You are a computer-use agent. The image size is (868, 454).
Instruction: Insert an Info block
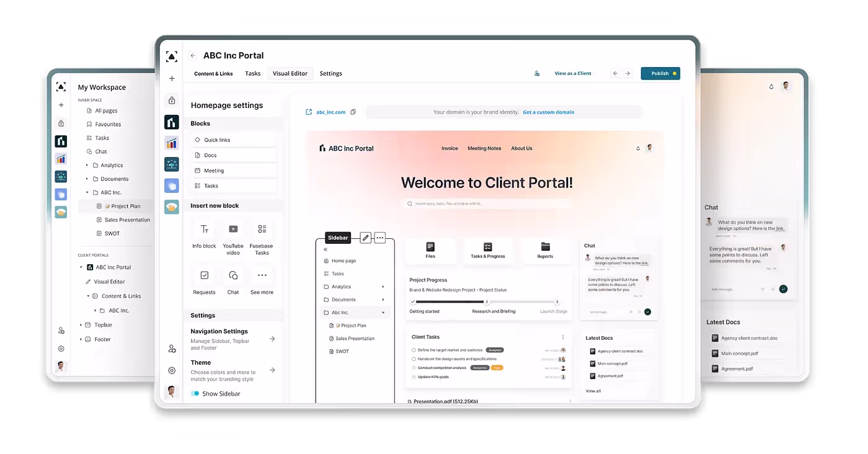click(204, 229)
